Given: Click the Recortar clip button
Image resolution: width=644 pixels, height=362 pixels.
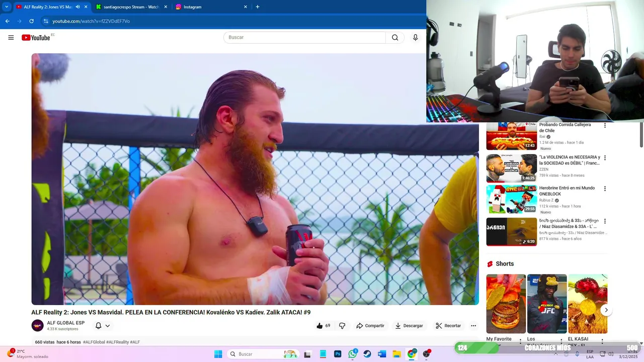Looking at the screenshot, I should [448, 326].
